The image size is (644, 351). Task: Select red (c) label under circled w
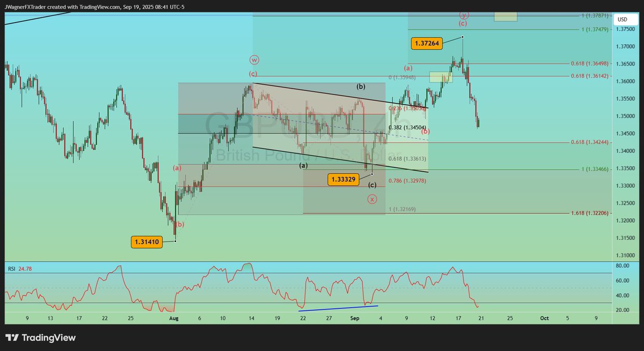(x=253, y=73)
